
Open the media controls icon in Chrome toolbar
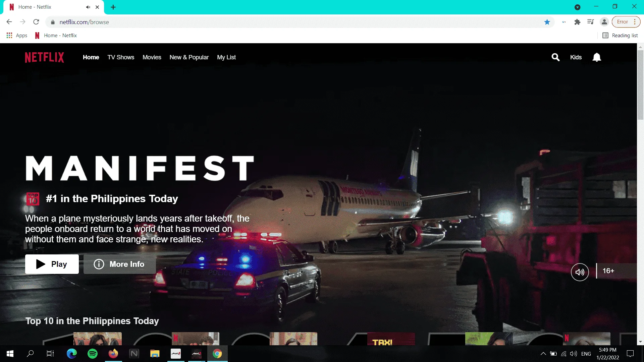tap(591, 22)
